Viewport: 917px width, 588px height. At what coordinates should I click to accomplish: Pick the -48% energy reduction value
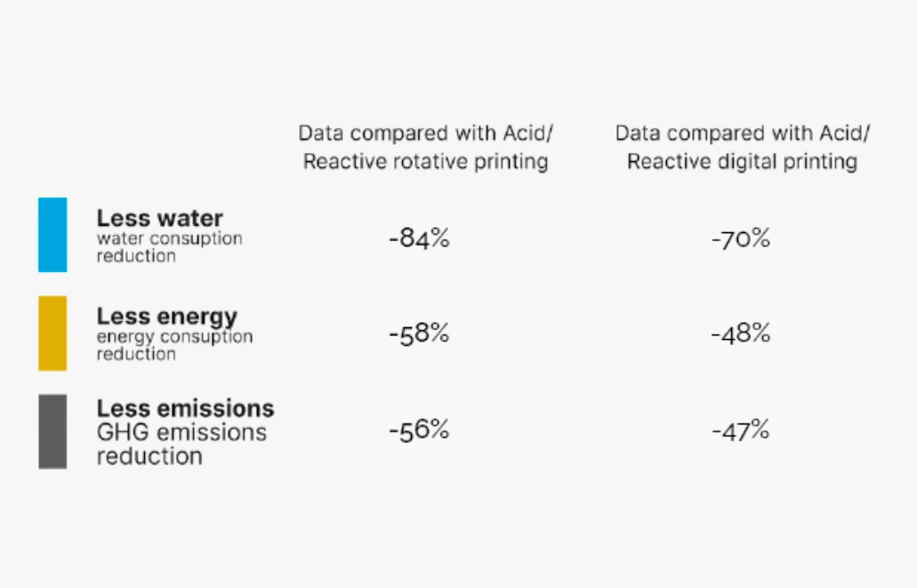click(740, 334)
